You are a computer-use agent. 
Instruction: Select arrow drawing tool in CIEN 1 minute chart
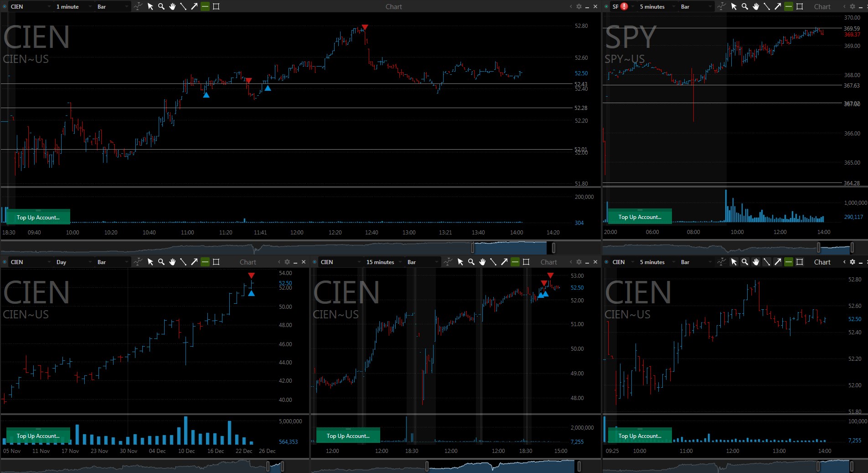point(194,6)
